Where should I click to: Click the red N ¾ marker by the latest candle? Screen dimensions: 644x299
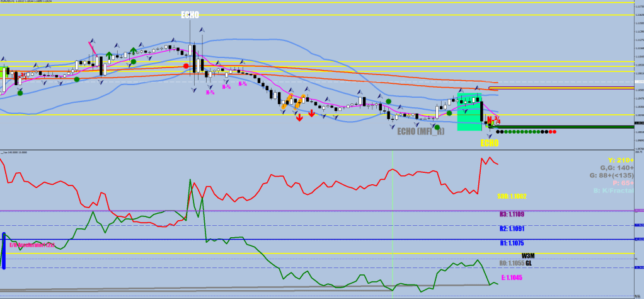point(495,120)
